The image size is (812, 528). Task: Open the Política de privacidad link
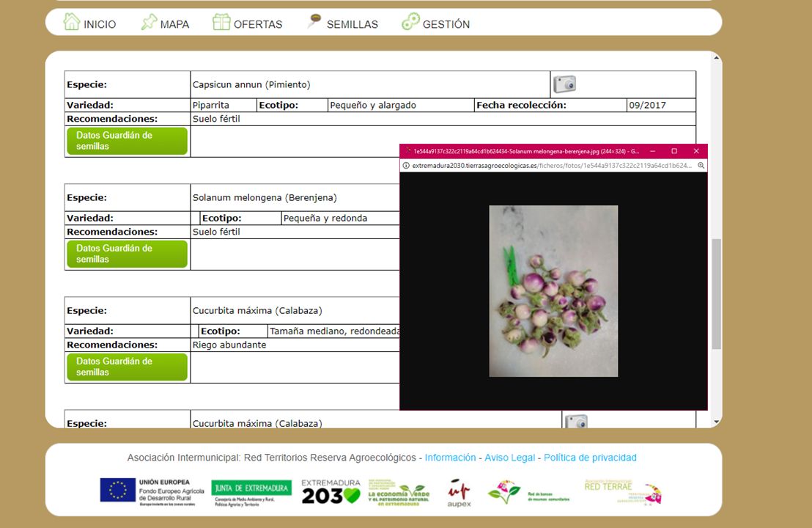(590, 458)
